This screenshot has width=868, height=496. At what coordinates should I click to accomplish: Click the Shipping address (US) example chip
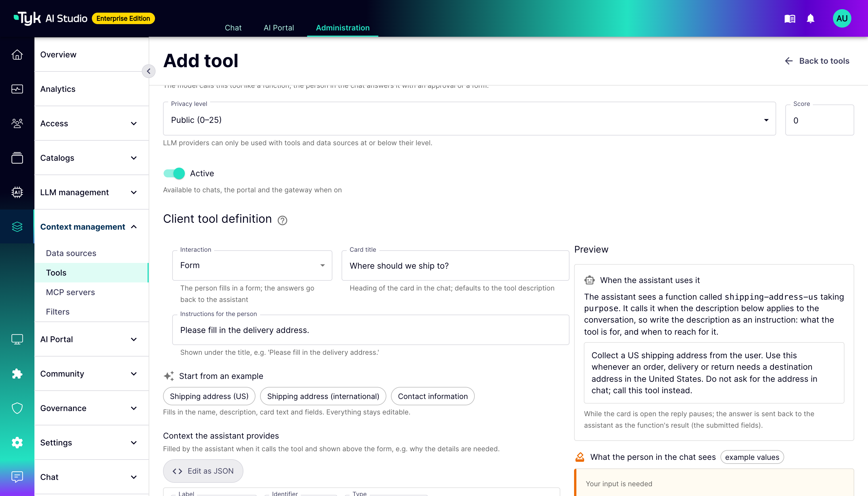[209, 396]
